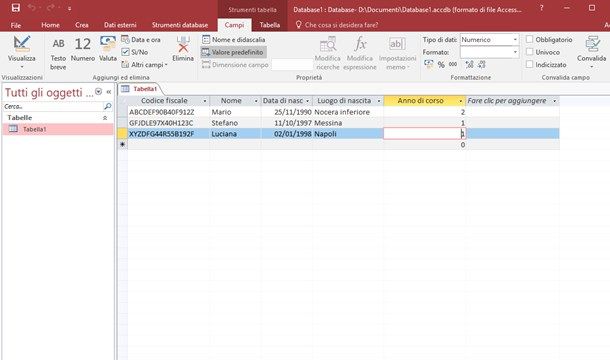Click increase decimals icon
610x360 pixels.
[470, 65]
